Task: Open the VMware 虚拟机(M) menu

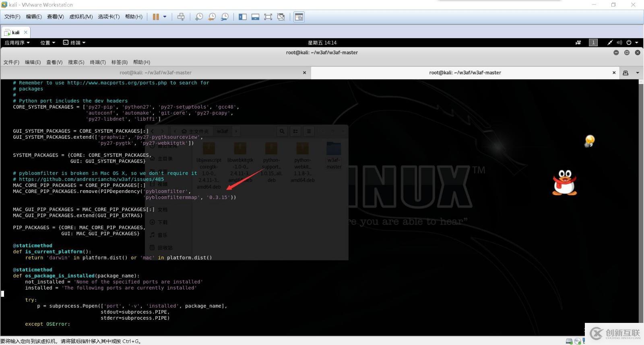Action: [x=81, y=16]
